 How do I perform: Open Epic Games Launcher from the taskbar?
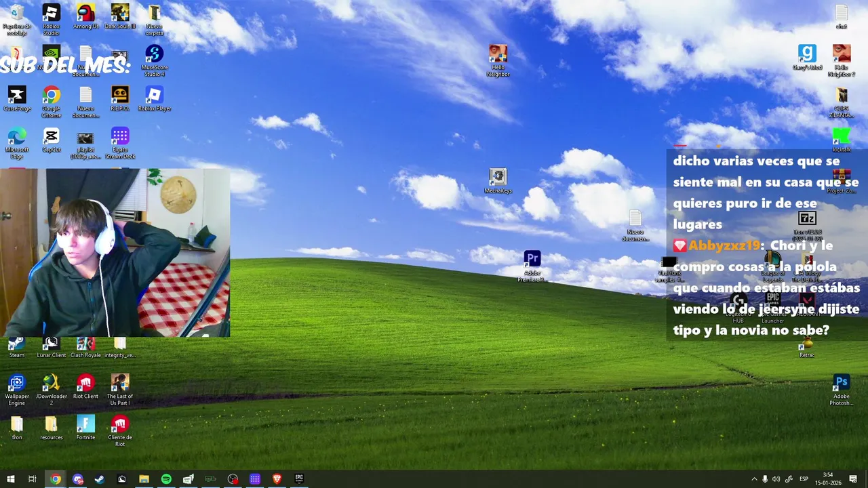tap(299, 479)
